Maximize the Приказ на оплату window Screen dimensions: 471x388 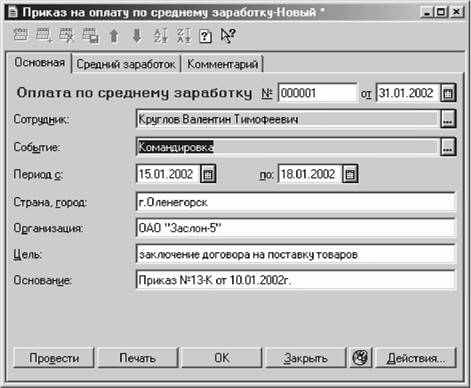click(x=441, y=12)
